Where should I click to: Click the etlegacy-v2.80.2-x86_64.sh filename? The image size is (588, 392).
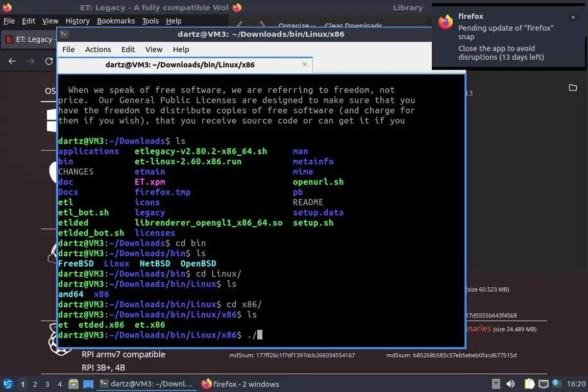201,151
